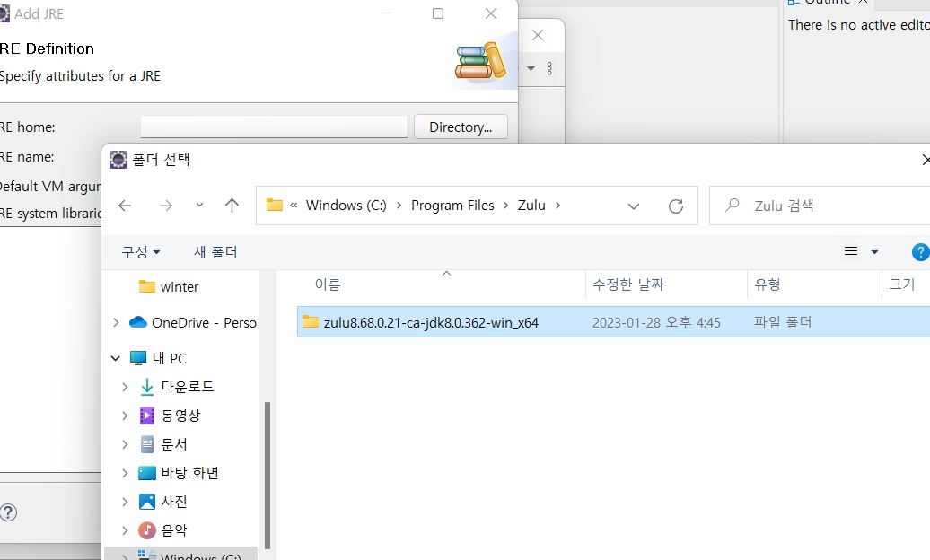Click the folder icon in the address bar

click(275, 206)
